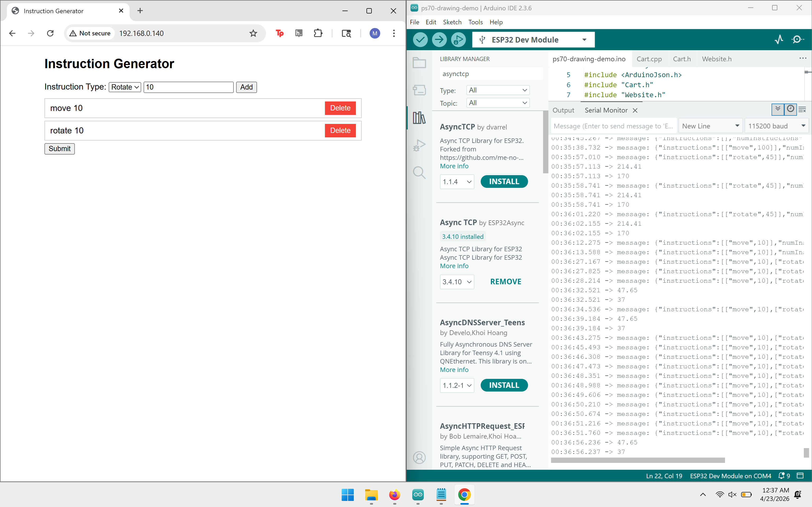Image resolution: width=812 pixels, height=507 pixels.
Task: Open the Instruction Type Rotate dropdown
Action: pyautogui.click(x=125, y=87)
